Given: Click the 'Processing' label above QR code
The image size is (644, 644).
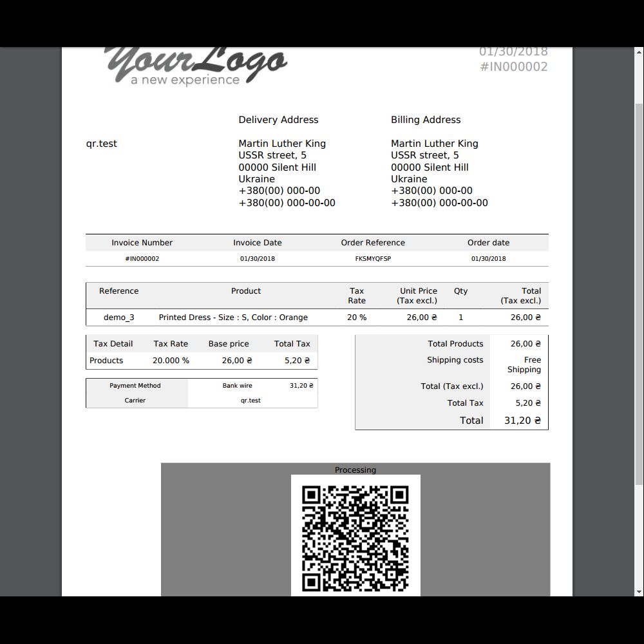Looking at the screenshot, I should [355, 470].
